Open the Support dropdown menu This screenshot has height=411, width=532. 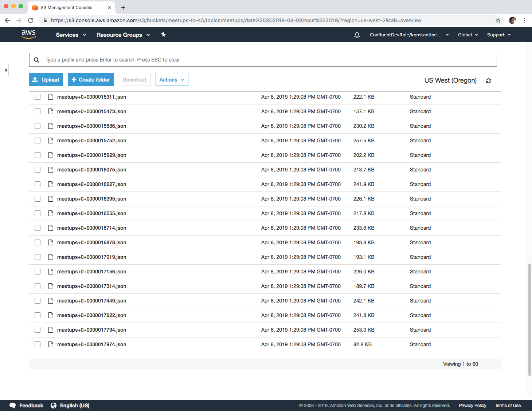click(499, 35)
